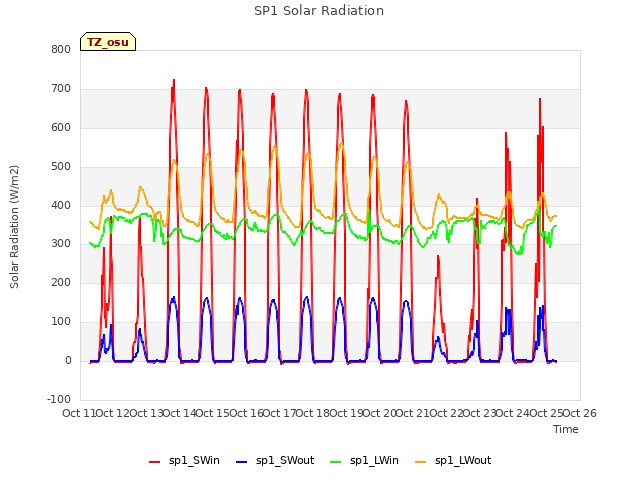Click the sp1_LWin legend label

click(x=374, y=460)
